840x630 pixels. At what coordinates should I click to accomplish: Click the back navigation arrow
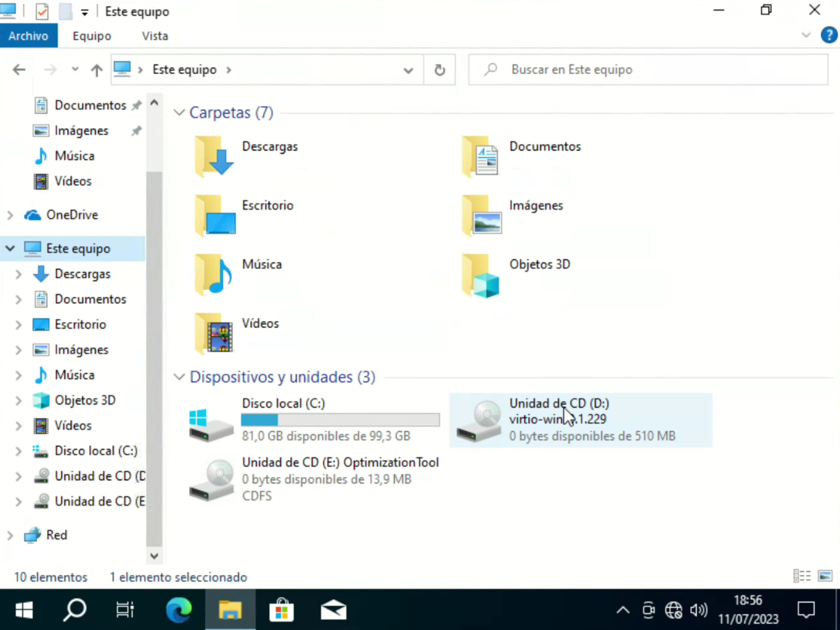coord(19,70)
